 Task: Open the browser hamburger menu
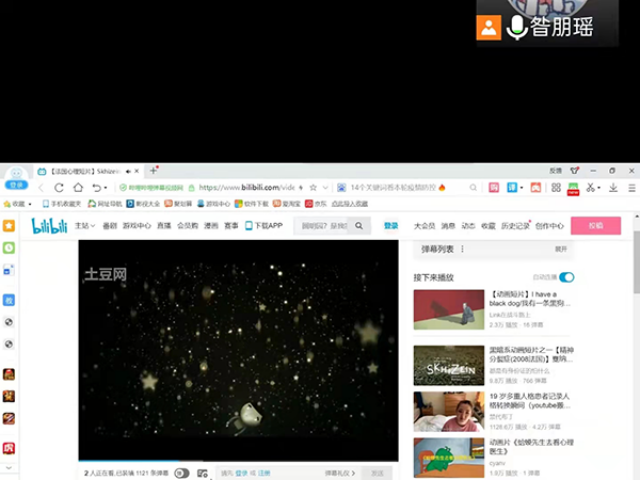632,188
